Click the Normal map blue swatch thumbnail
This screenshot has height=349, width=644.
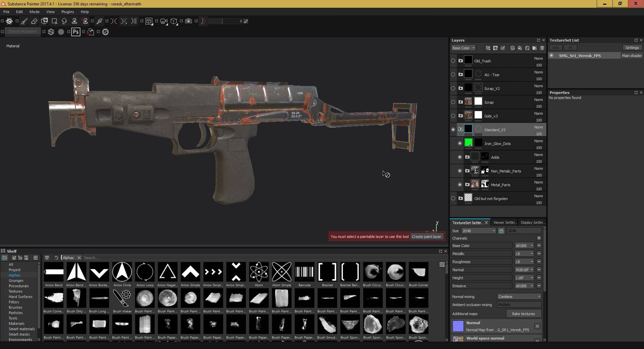tap(458, 326)
